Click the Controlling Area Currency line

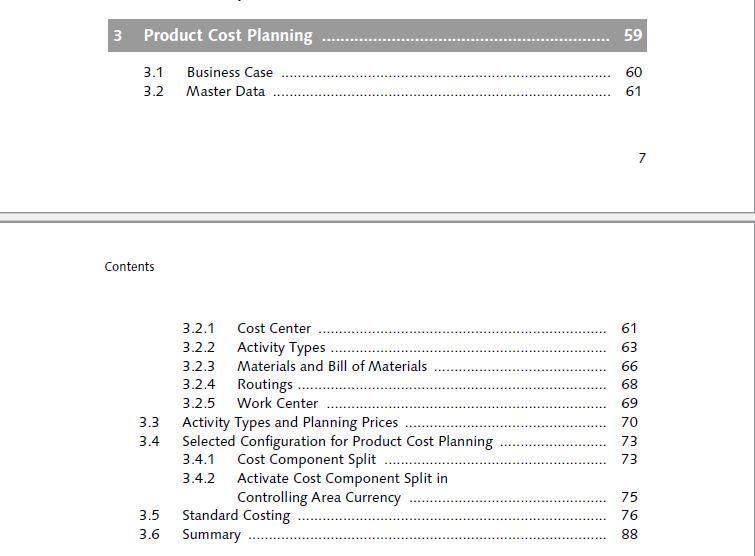click(x=437, y=497)
